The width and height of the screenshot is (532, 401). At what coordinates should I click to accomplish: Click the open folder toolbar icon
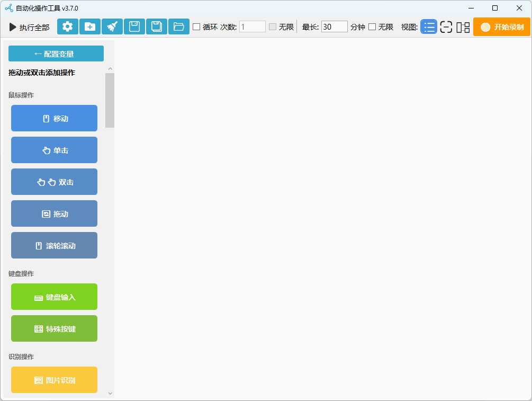[x=179, y=26]
